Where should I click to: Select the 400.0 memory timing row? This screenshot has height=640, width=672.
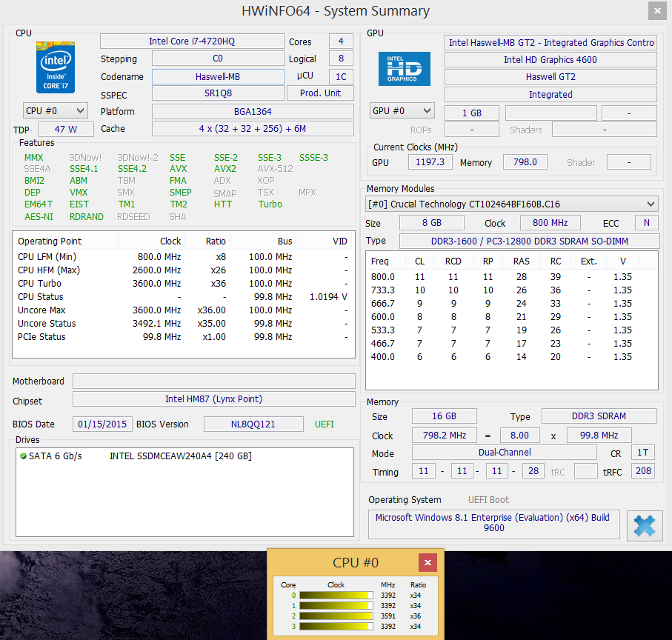[x=512, y=357]
